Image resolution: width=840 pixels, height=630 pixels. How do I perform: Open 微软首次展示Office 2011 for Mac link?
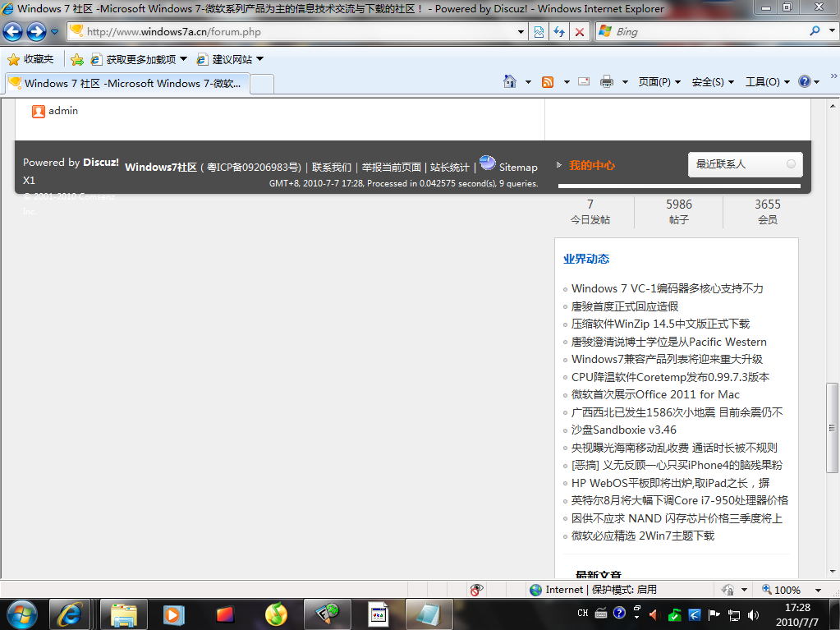point(655,395)
